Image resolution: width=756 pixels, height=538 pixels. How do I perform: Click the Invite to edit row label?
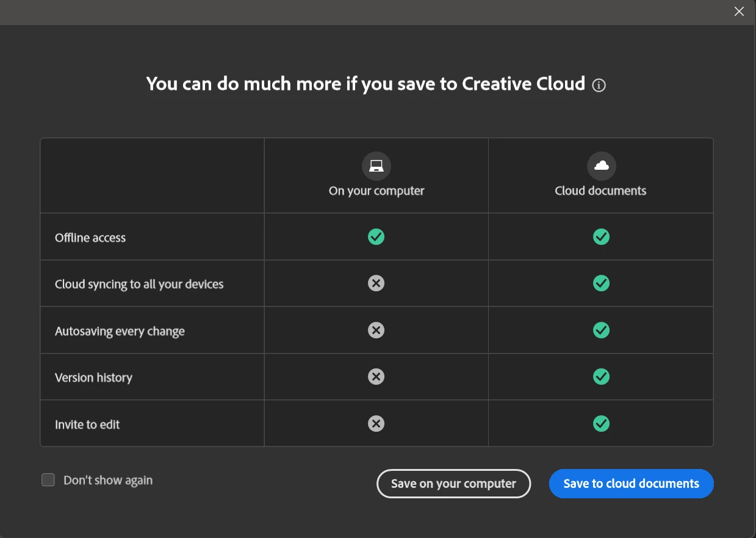pyautogui.click(x=87, y=424)
